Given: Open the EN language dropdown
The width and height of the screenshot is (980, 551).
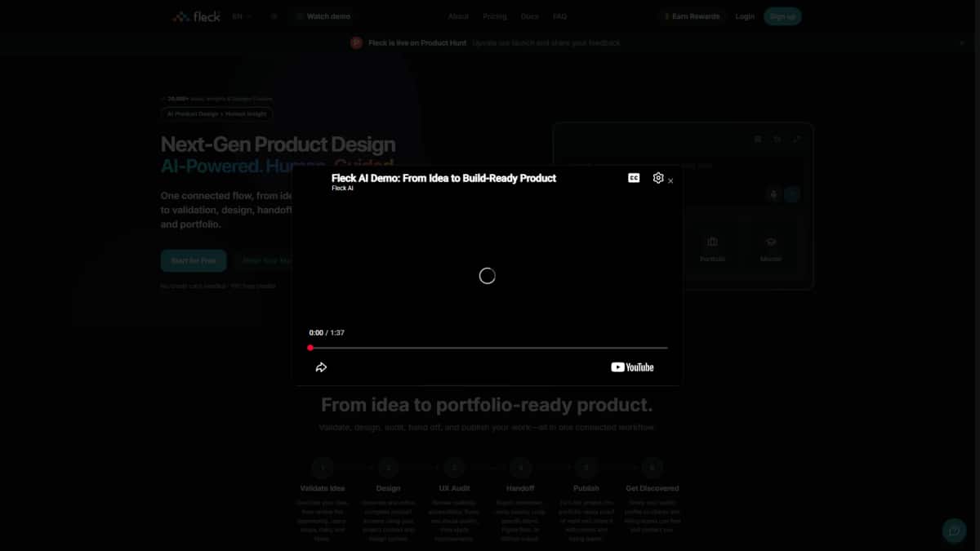Looking at the screenshot, I should pyautogui.click(x=242, y=16).
